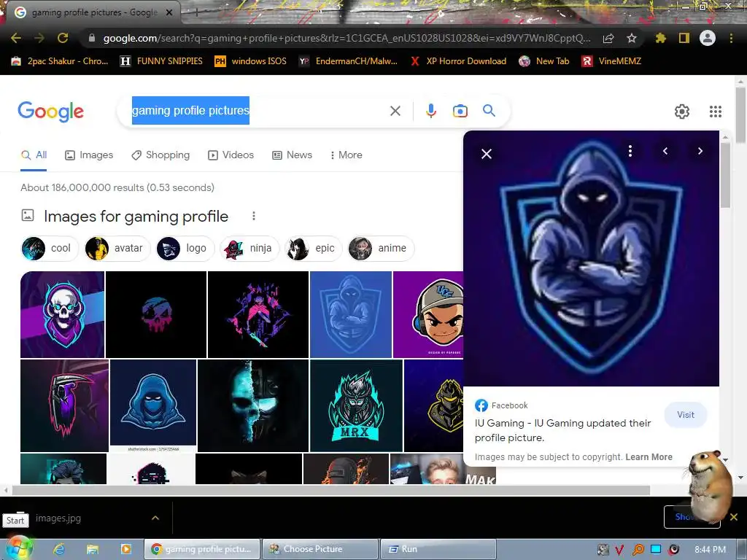Filter images by the cool chip
This screenshot has height=560, width=747.
49,248
